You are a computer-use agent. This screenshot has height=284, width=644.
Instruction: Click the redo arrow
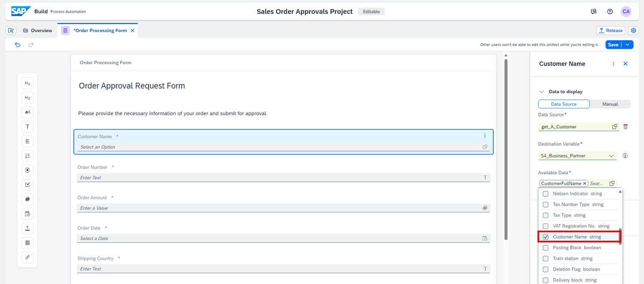31,45
